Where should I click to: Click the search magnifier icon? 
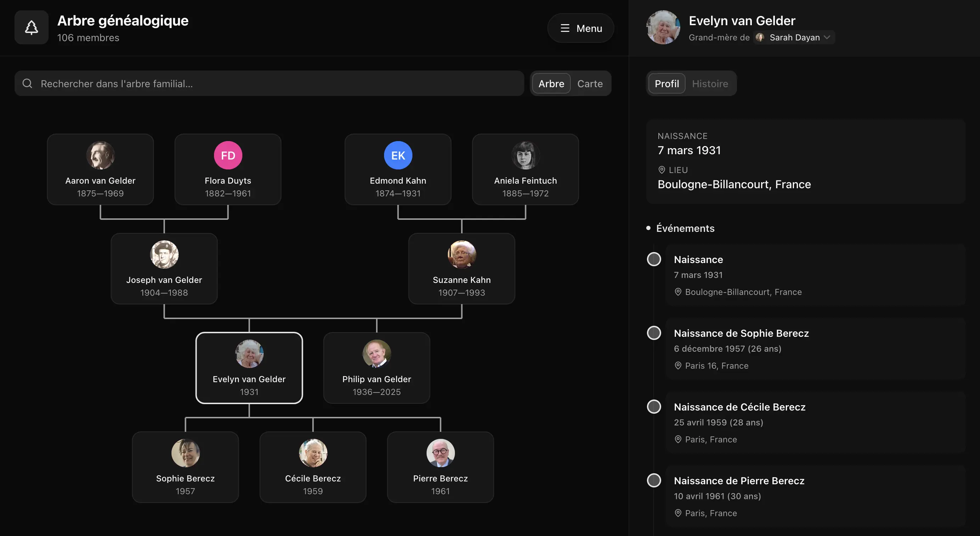[27, 83]
